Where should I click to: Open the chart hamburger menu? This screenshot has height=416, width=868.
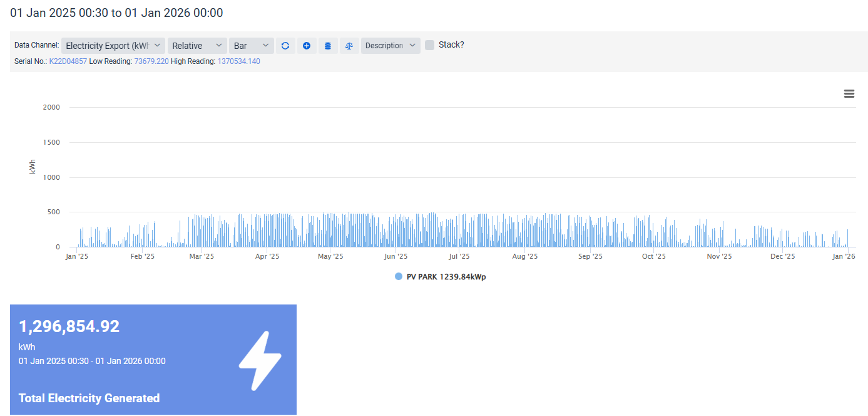pos(849,94)
